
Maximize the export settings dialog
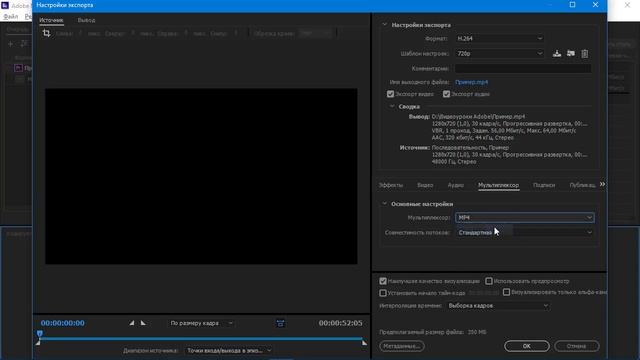(572, 5)
